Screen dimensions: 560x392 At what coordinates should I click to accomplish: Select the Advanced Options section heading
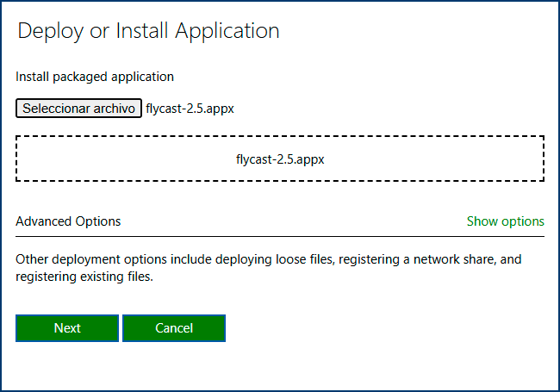[x=68, y=221]
